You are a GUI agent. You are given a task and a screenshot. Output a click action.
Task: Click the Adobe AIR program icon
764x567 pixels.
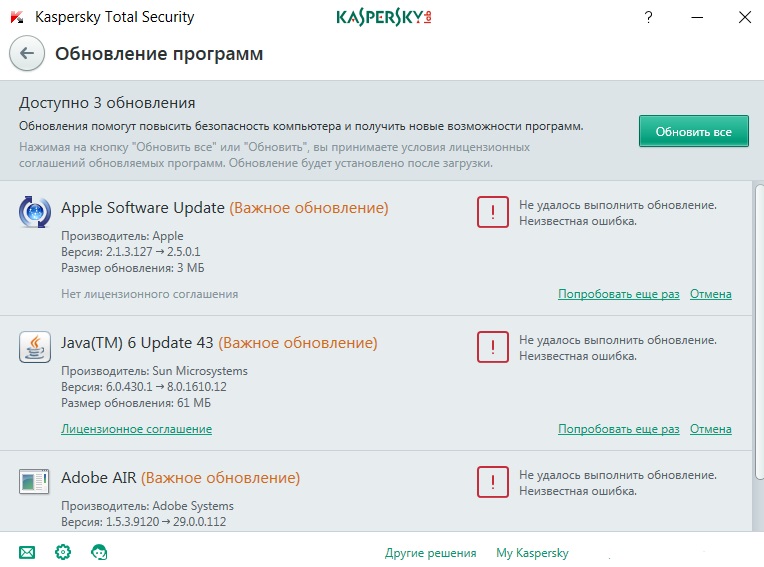(34, 481)
